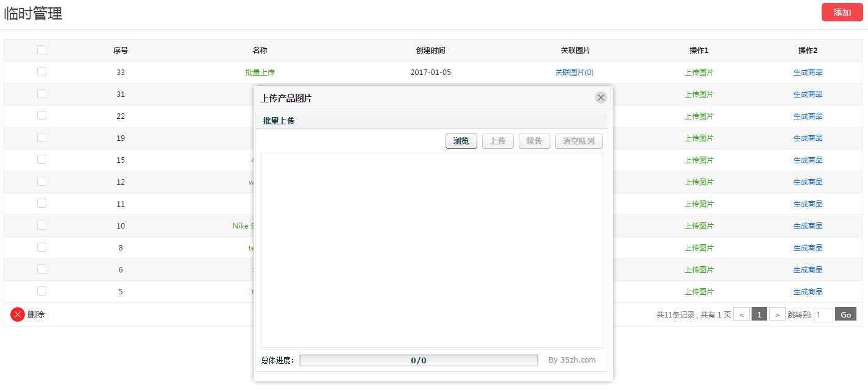This screenshot has width=868, height=390.
Task: Click 上传图片 for row 31
Action: [x=698, y=94]
